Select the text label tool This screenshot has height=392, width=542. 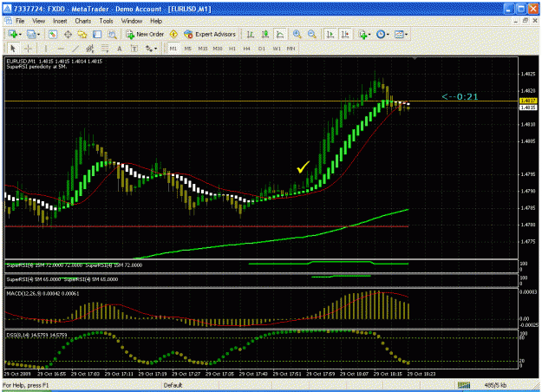[x=134, y=49]
